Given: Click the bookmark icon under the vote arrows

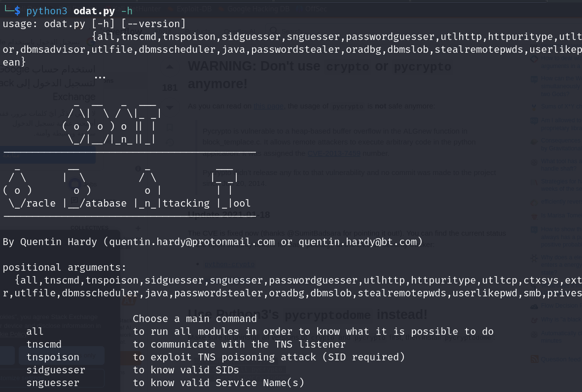Looking at the screenshot, I should pyautogui.click(x=169, y=127).
